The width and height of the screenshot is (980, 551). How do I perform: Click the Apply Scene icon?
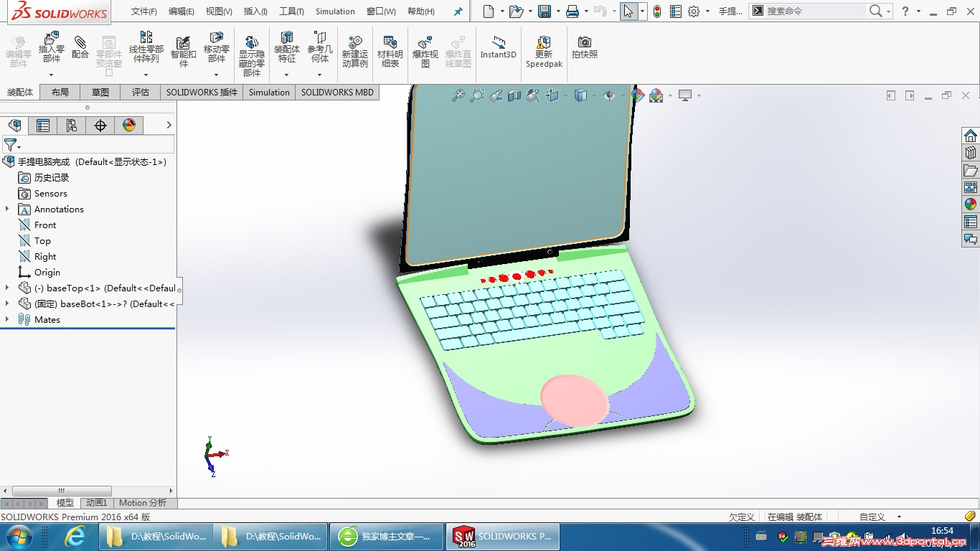pyautogui.click(x=656, y=95)
